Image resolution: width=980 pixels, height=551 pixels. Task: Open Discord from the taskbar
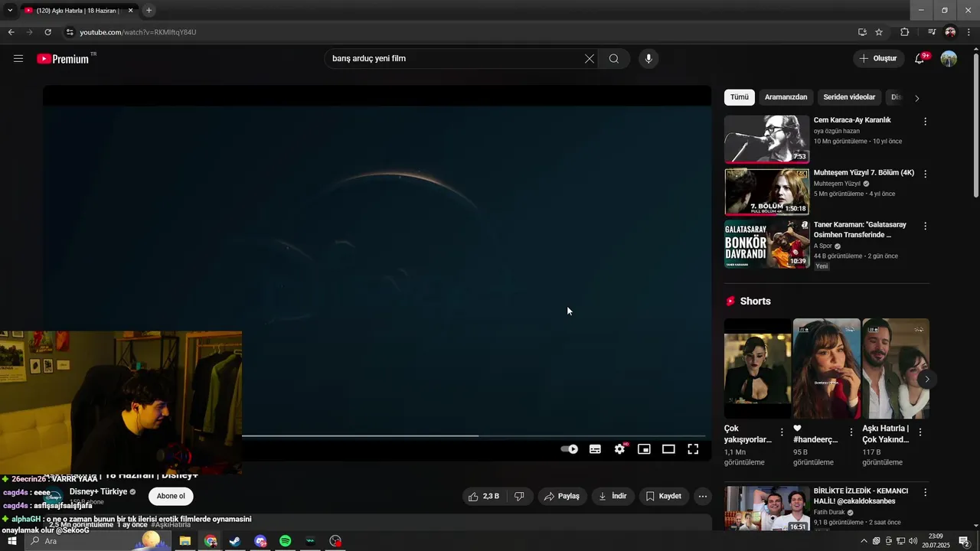click(x=260, y=541)
